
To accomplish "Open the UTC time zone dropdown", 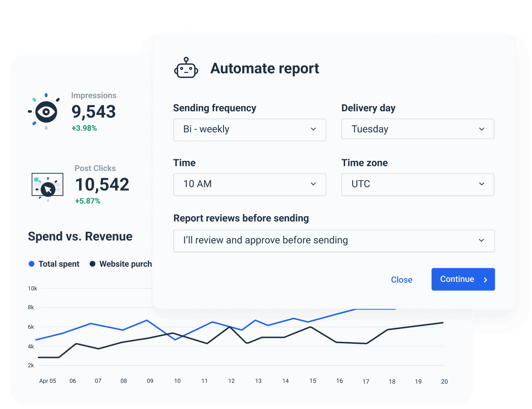I will pos(417,184).
